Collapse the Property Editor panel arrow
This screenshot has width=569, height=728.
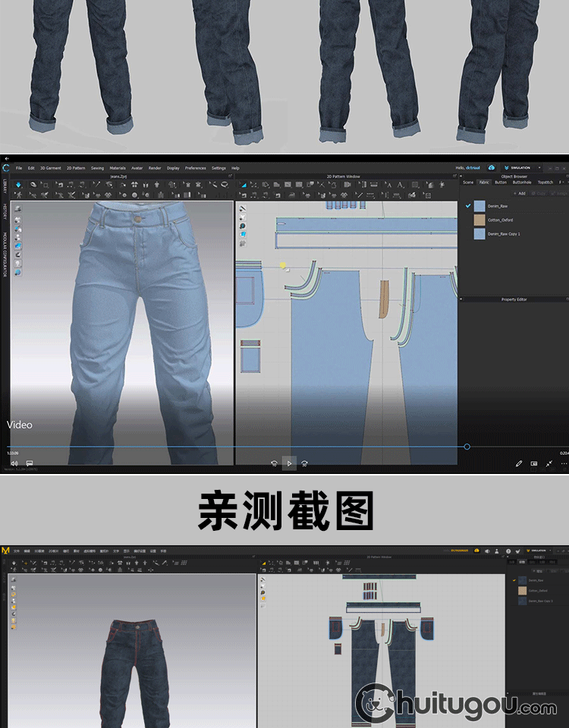coord(461,300)
